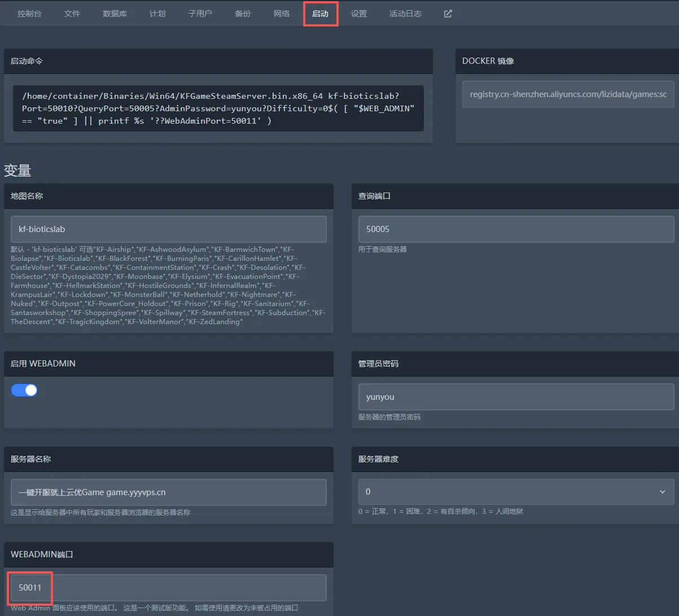
Task: Open the 活动日志 tab
Action: (x=405, y=14)
